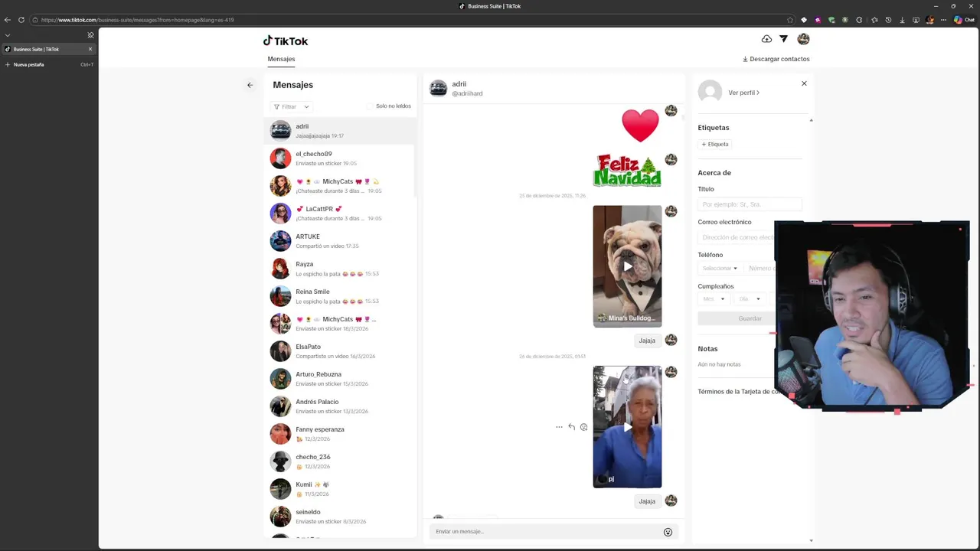
Task: Click the Enviar un mensaje input
Action: pyautogui.click(x=546, y=532)
